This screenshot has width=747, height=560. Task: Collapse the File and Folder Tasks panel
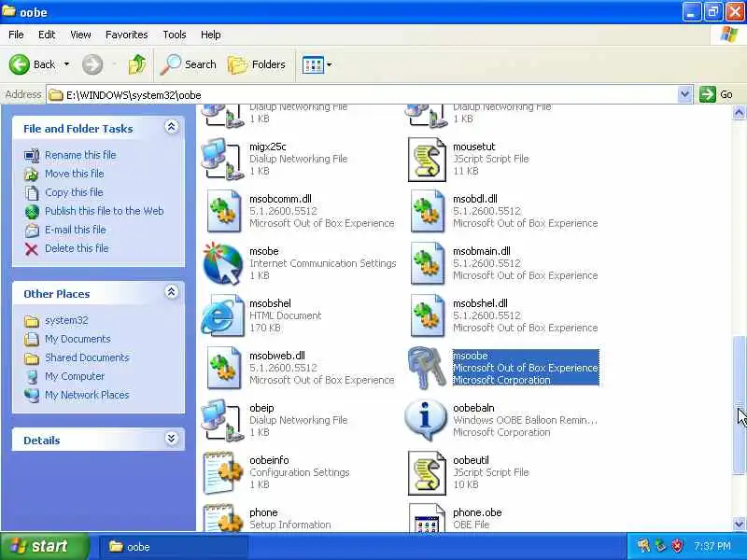coord(172,127)
